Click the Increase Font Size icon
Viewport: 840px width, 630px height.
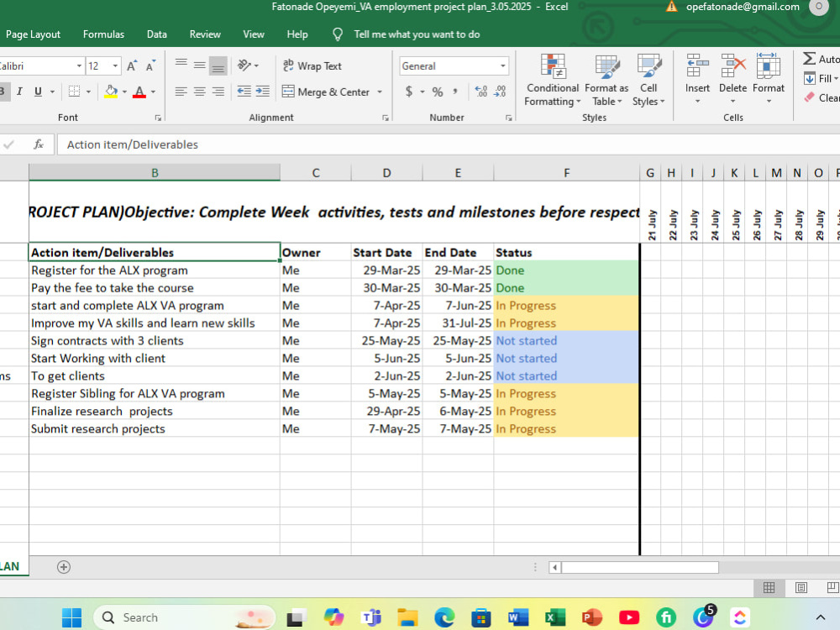pyautogui.click(x=132, y=66)
